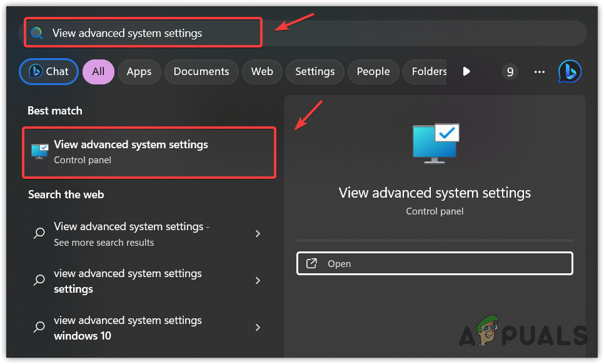Viewport: 604px width, 364px height.
Task: Click preview pane title 'View advanced system settings'
Action: (x=435, y=193)
